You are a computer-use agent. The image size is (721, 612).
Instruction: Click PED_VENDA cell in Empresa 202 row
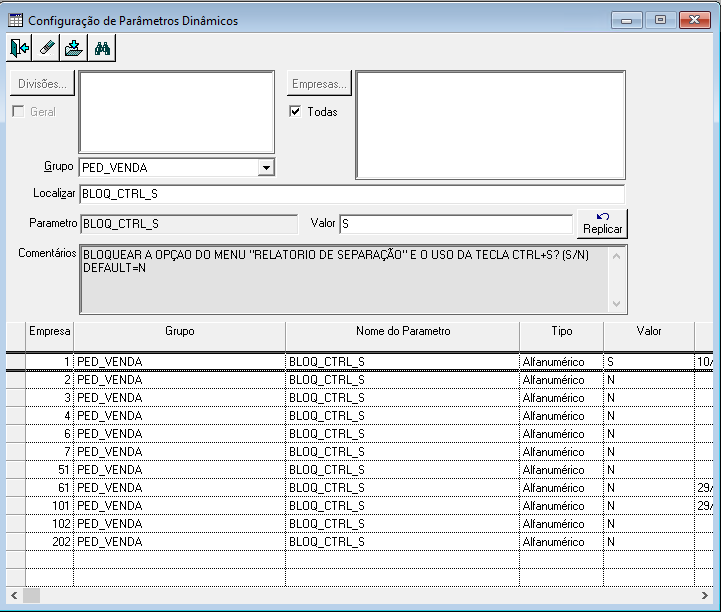point(179,542)
